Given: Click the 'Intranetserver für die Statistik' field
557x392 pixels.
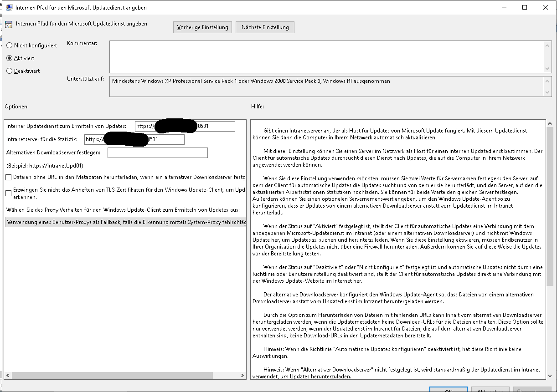Looking at the screenshot, I should pyautogui.click(x=134, y=139).
